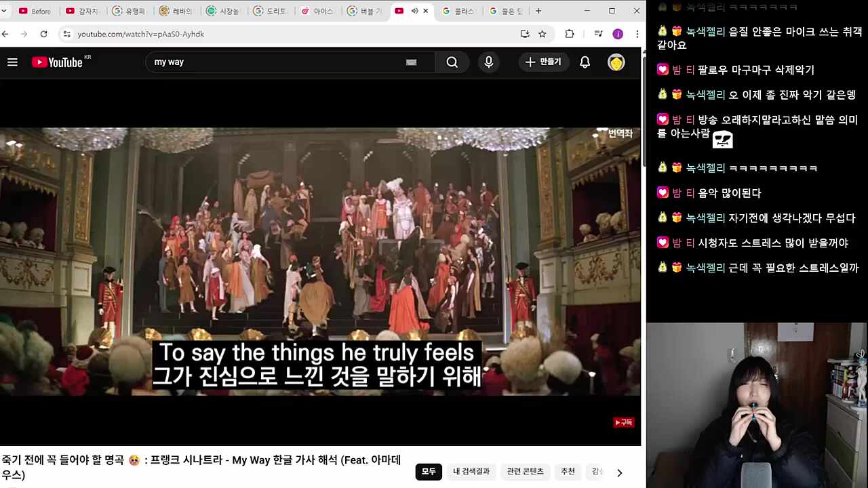
Task: Click the YouTube search magnifier button
Action: 452,62
